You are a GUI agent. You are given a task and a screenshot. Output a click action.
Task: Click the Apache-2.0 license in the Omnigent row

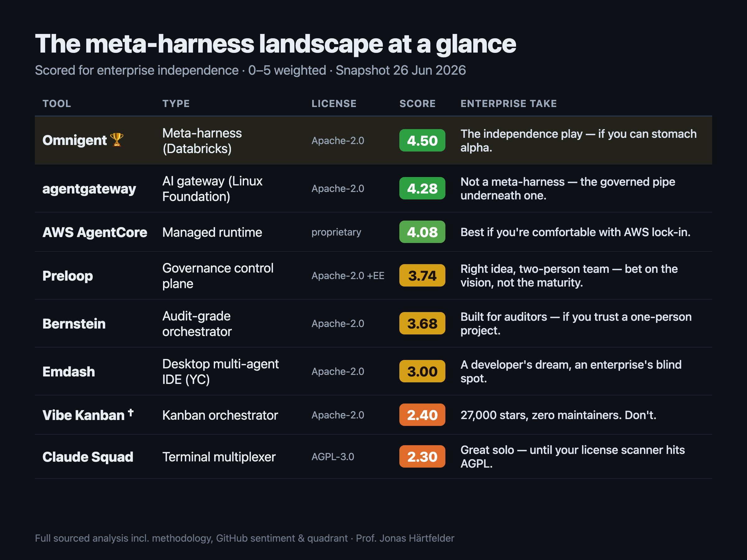tap(338, 141)
